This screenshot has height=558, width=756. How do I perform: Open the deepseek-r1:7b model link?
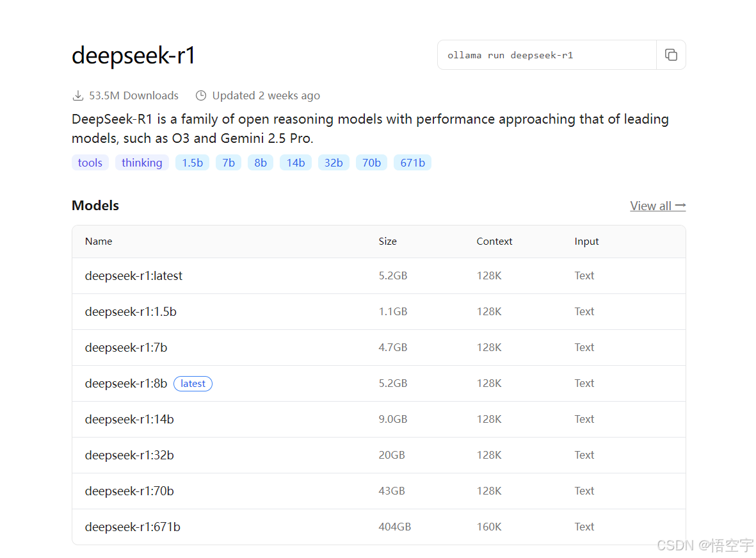pos(126,347)
